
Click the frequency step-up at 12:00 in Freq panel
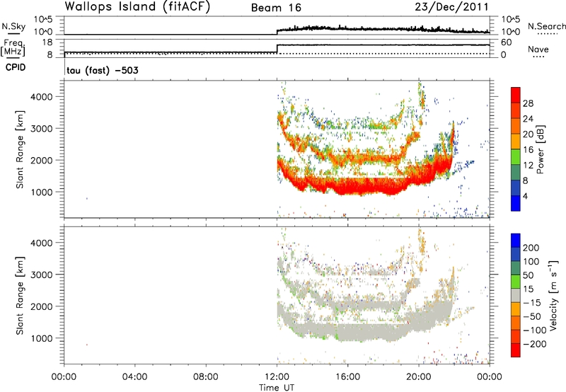pyautogui.click(x=277, y=49)
